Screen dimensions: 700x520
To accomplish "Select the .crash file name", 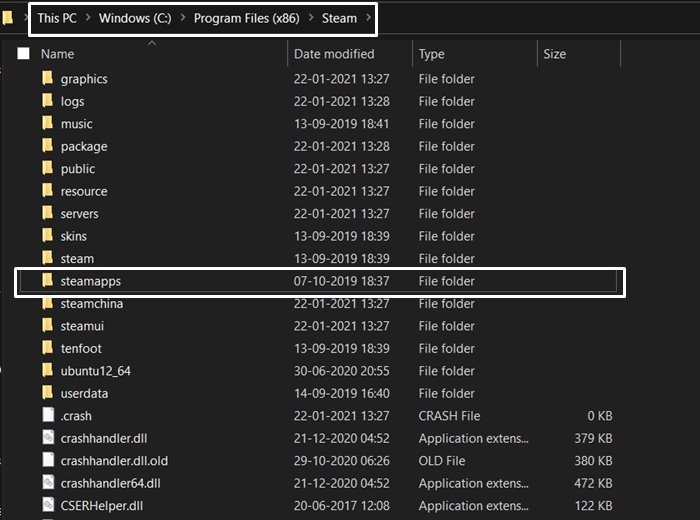I will pos(76,416).
